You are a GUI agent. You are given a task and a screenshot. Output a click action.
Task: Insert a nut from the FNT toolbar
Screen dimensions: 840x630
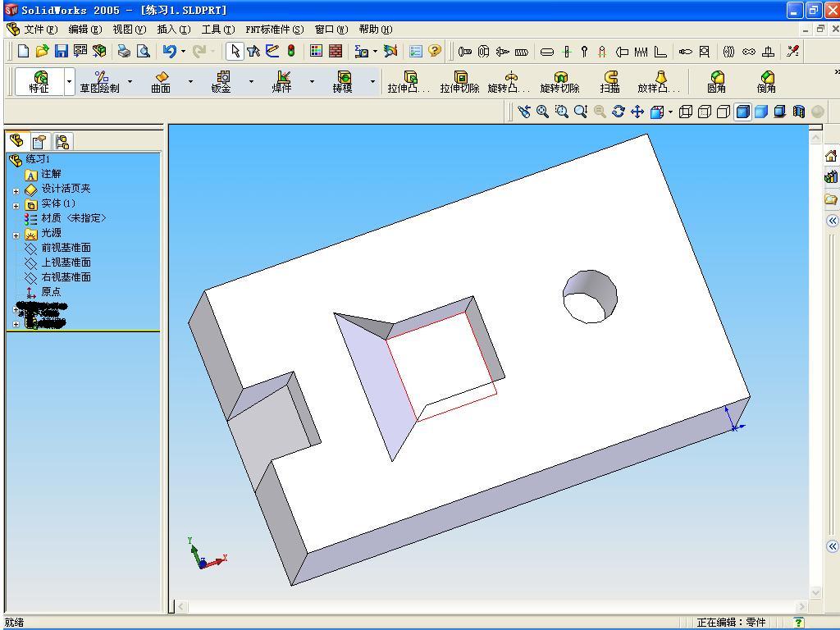483,52
